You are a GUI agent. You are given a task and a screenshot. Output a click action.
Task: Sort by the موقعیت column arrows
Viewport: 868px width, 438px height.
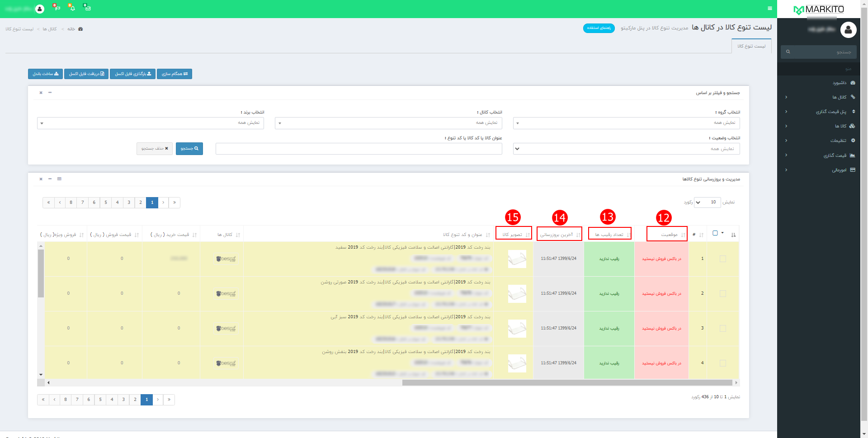point(683,235)
